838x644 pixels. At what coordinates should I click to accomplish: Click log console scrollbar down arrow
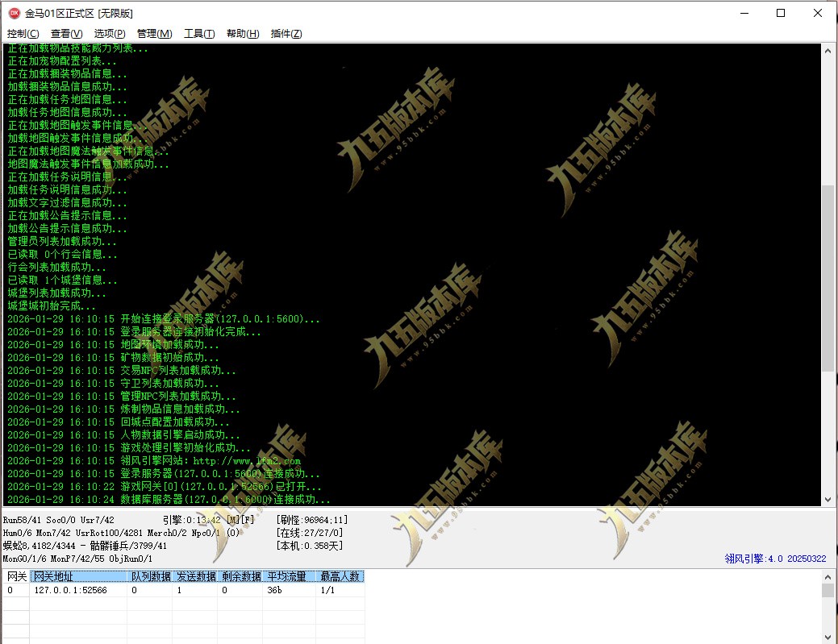pyautogui.click(x=828, y=500)
